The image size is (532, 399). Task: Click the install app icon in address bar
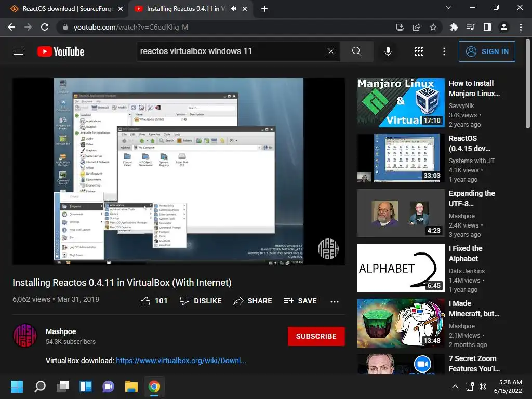click(400, 27)
